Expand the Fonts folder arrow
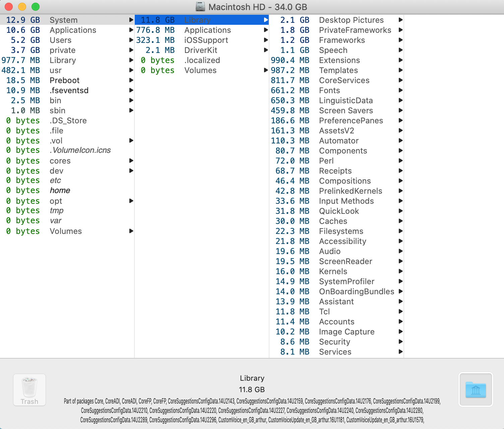 coord(401,90)
